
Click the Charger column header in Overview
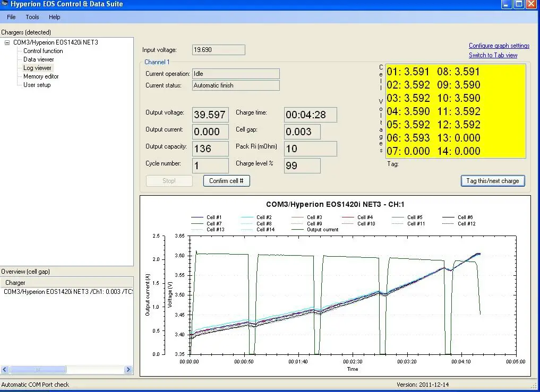[x=67, y=283]
